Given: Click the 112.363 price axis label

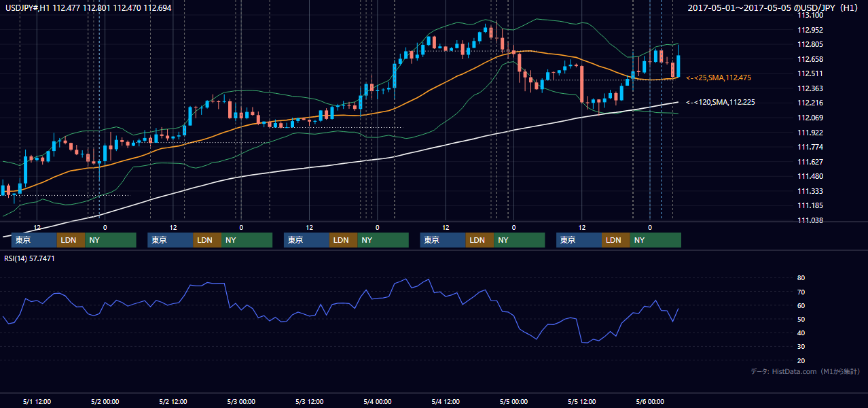Looking at the screenshot, I should point(811,88).
